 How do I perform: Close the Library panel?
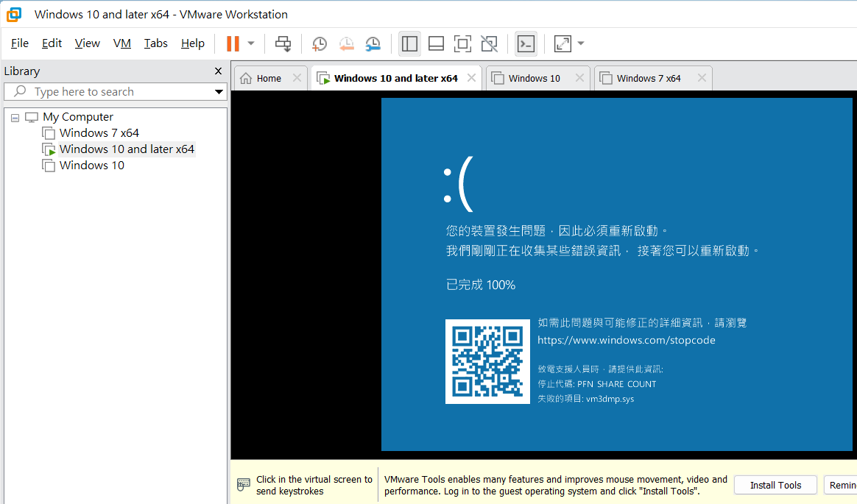(218, 71)
